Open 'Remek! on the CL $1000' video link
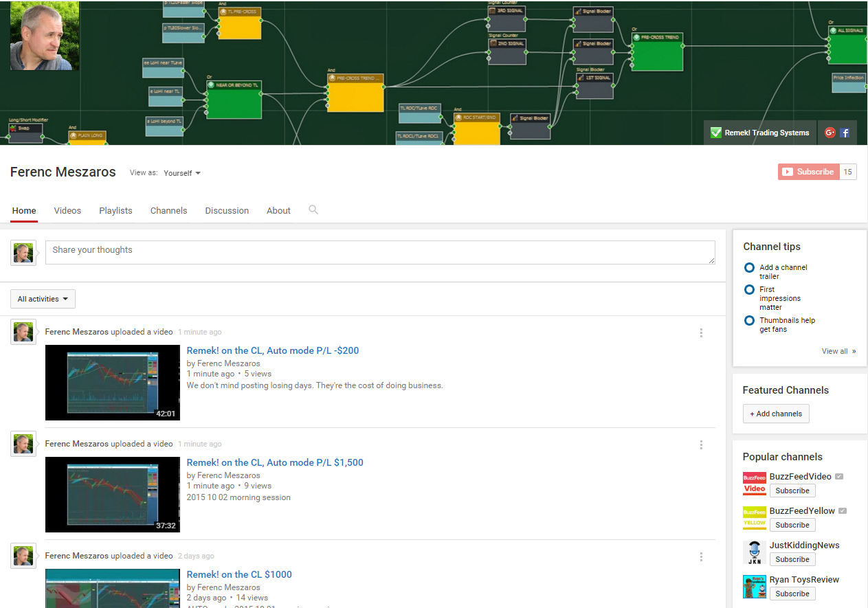The height and width of the screenshot is (608, 868). 239,574
